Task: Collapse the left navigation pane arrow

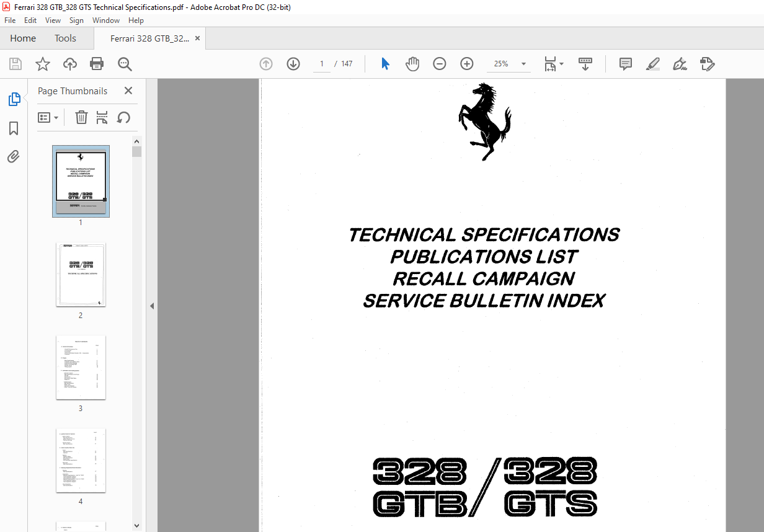Action: [152, 306]
